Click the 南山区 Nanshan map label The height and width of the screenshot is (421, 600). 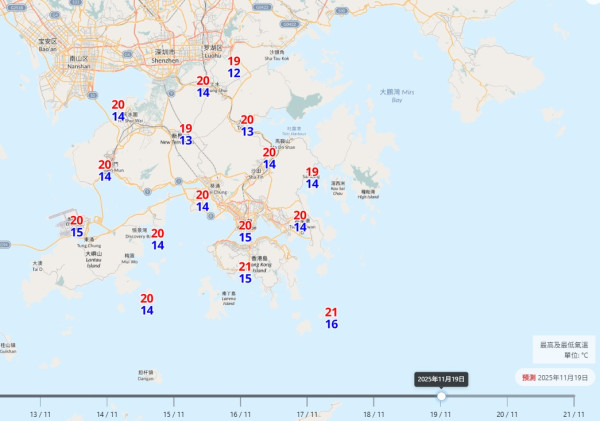[79, 62]
